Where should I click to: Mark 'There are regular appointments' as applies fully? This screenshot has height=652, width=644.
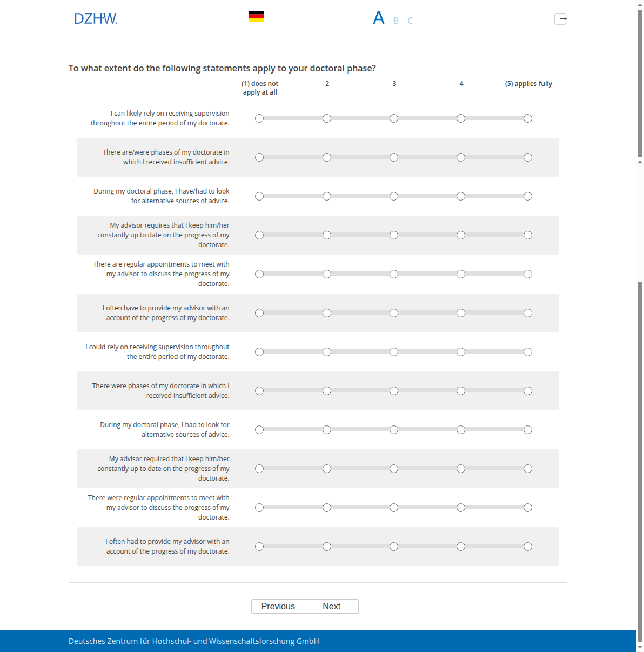[528, 274]
